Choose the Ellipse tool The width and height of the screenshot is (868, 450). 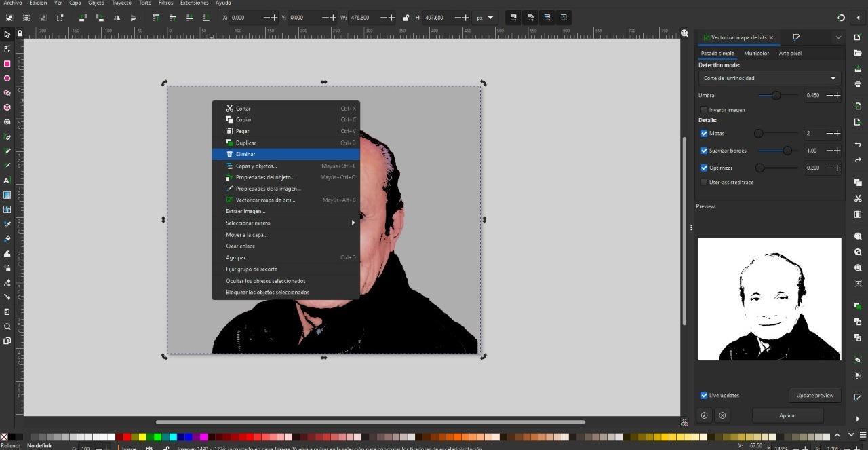[7, 78]
